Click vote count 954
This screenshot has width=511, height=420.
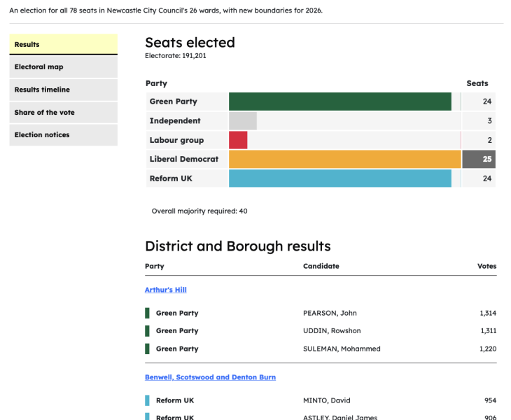[491, 400]
